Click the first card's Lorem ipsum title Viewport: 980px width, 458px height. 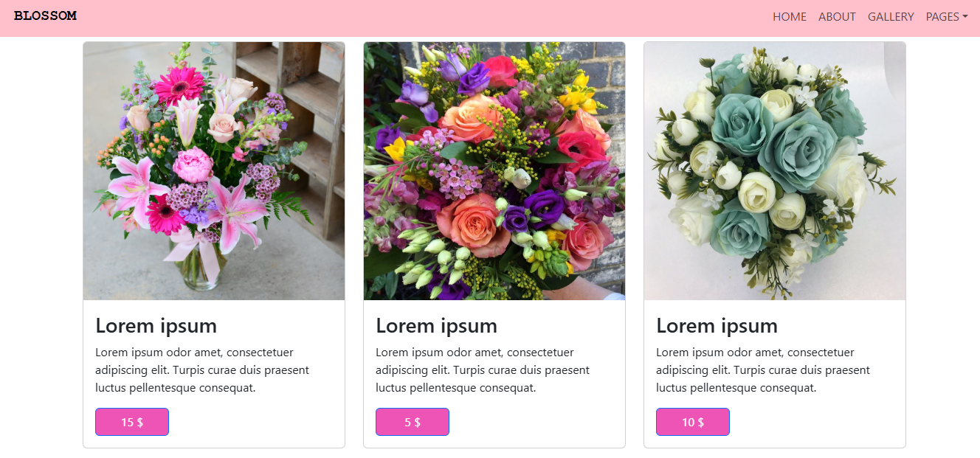tap(156, 325)
